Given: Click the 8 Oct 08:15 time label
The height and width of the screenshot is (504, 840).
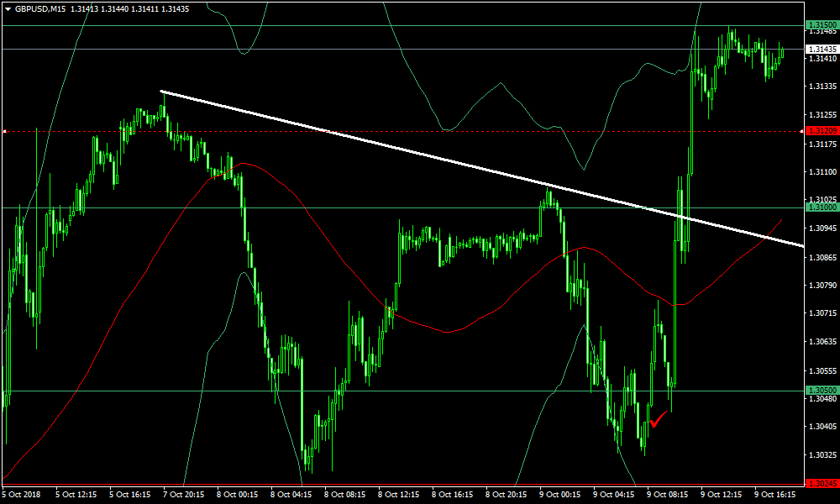Looking at the screenshot, I should click(x=345, y=495).
